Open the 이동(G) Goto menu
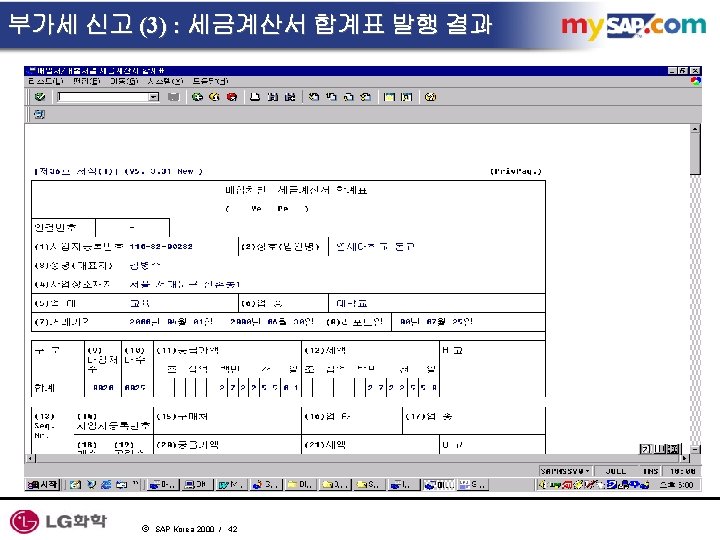Viewport: 720px width, 540px height. point(124,81)
